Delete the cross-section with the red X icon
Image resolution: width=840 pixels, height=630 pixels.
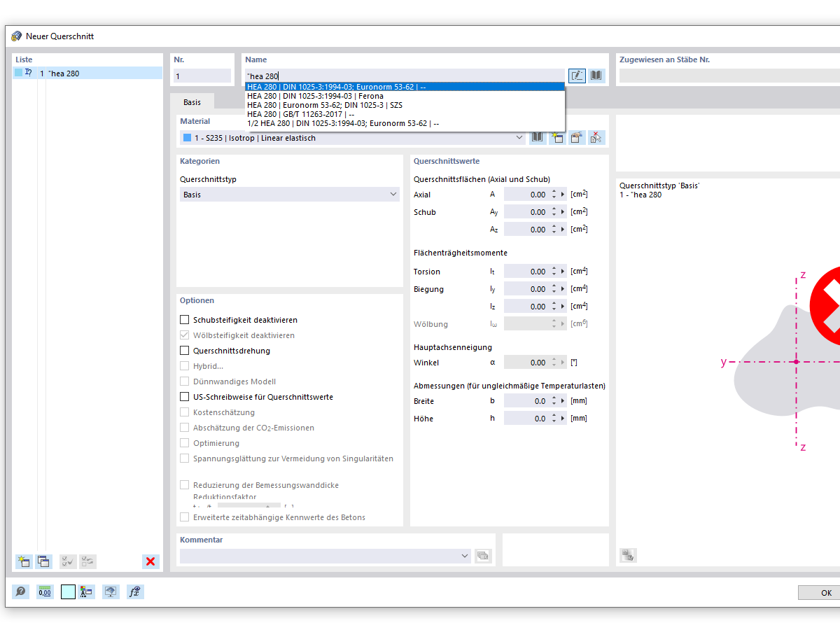150,561
